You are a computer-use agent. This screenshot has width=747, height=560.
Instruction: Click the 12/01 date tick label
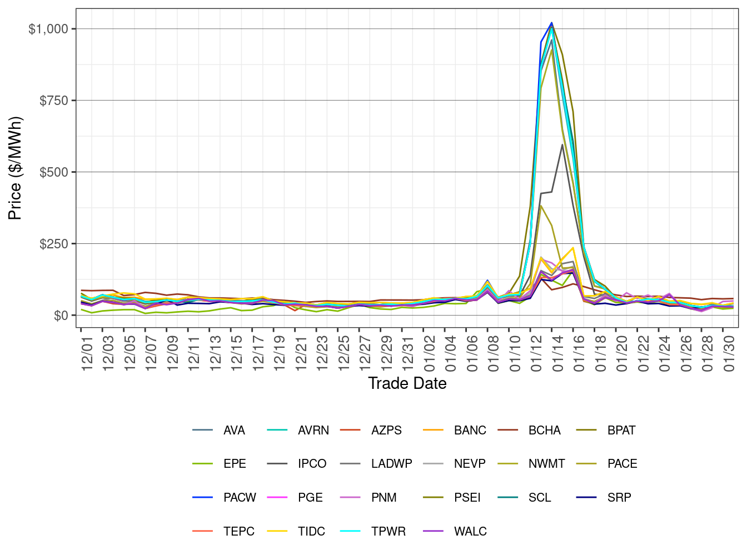pyautogui.click(x=87, y=352)
